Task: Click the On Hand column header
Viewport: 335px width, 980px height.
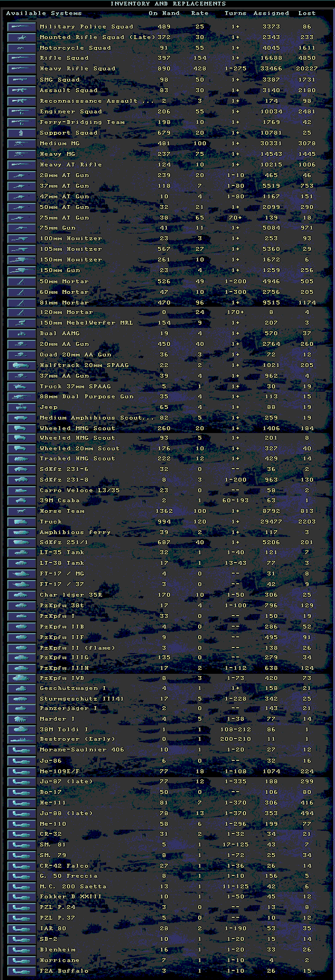Action: (x=164, y=13)
